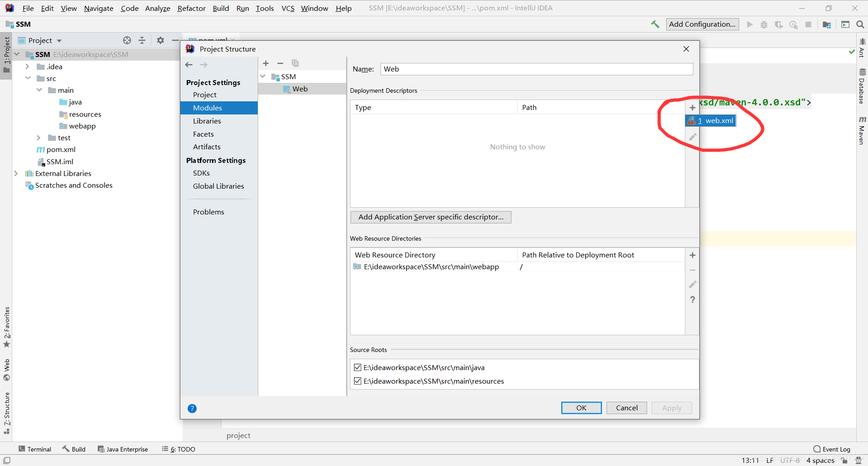Click the webapp resource directory row
This screenshot has width=868, height=466.
pos(517,266)
